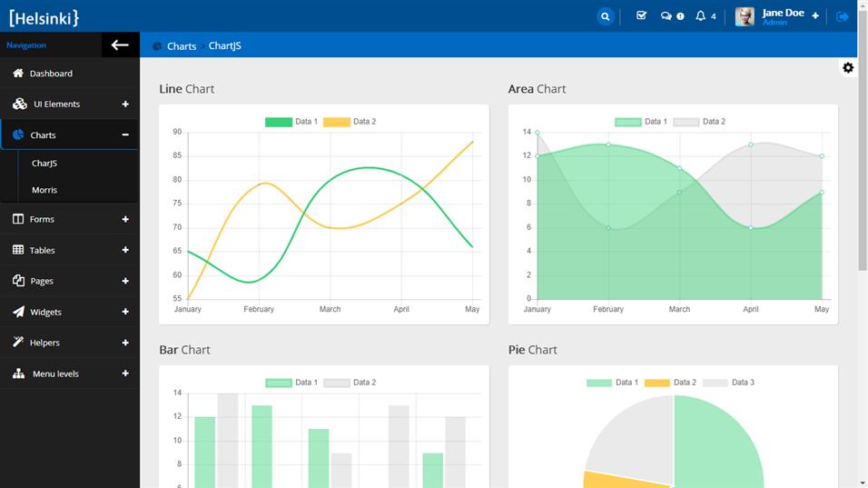Collapse the Charts submenu minus
Screen dimensions: 868x488
125,134
